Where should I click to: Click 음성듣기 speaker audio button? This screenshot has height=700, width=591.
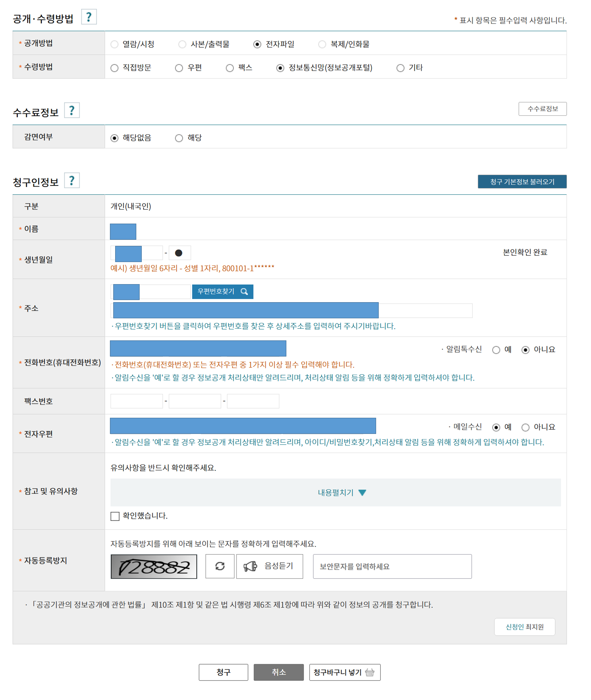(x=269, y=566)
